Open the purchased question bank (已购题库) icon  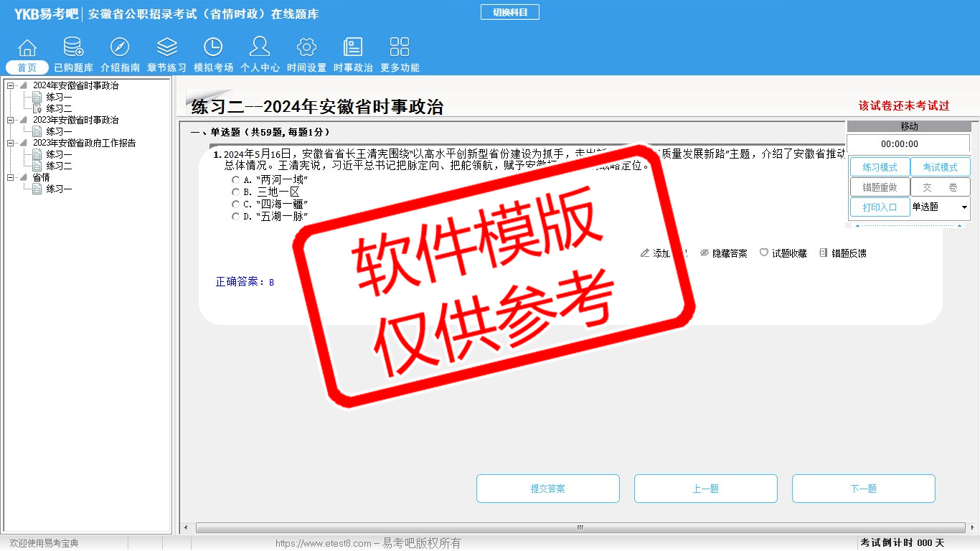[x=73, y=48]
